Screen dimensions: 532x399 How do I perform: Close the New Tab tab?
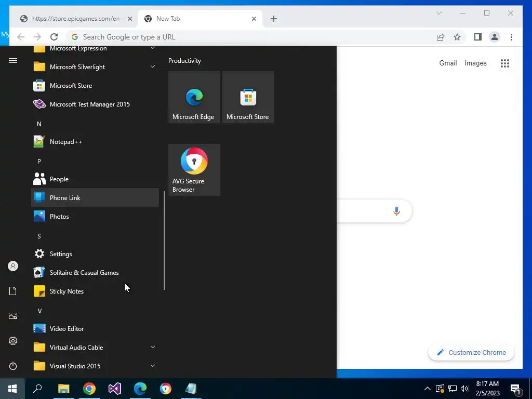[x=254, y=19]
